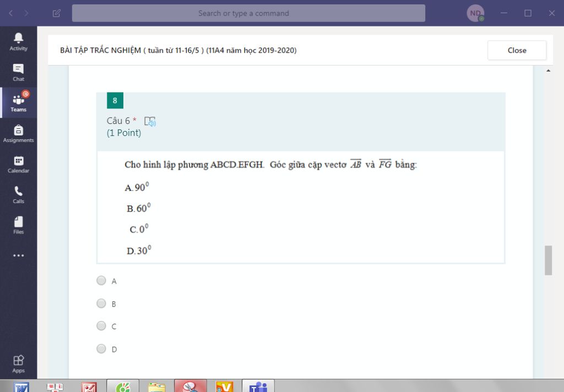Click the vertical scrollbar thumb
Viewport: 564px width, 392px height.
[x=548, y=260]
